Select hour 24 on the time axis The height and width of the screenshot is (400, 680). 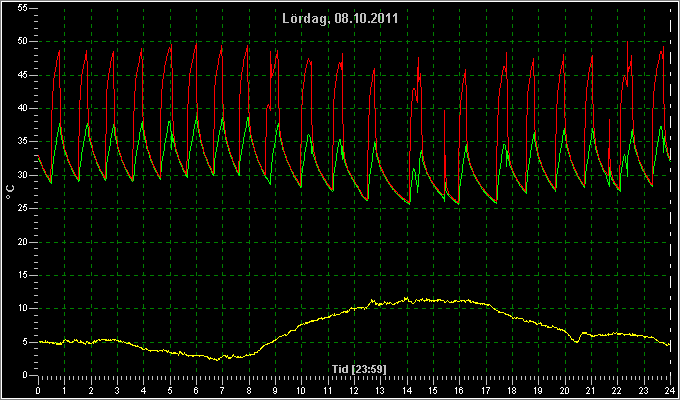click(x=670, y=391)
